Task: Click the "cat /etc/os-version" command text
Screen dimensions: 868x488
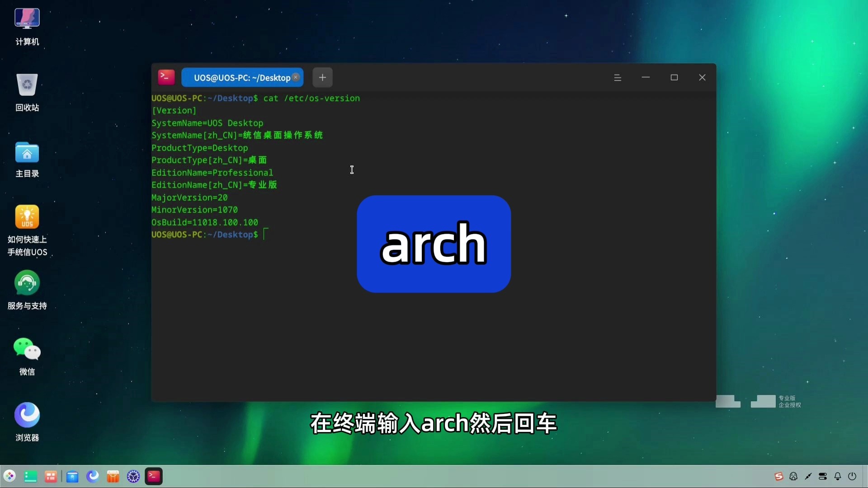Action: pyautogui.click(x=311, y=99)
